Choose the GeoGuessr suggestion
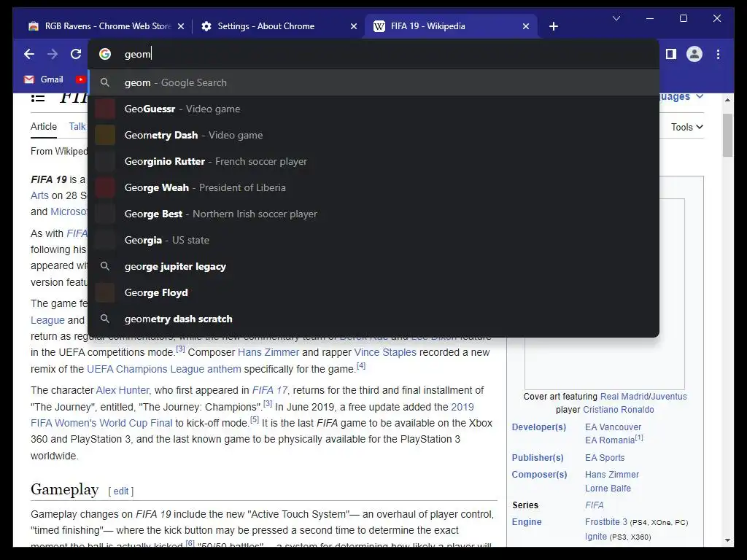747x560 pixels. pyautogui.click(x=374, y=109)
